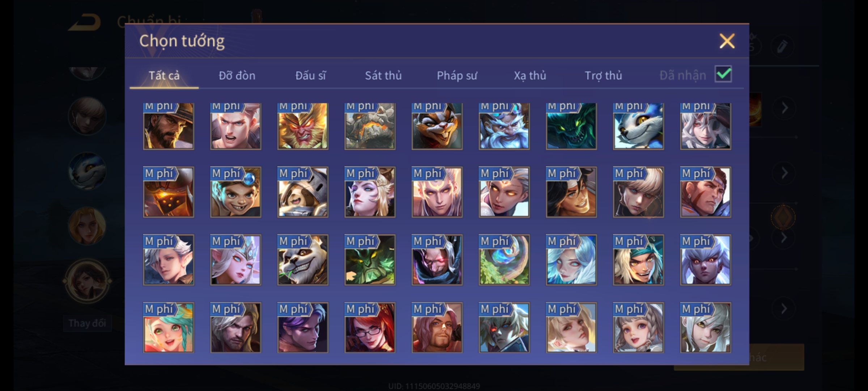This screenshot has height=391, width=868.
Task: Select the monkey king hero portrait
Action: (303, 126)
